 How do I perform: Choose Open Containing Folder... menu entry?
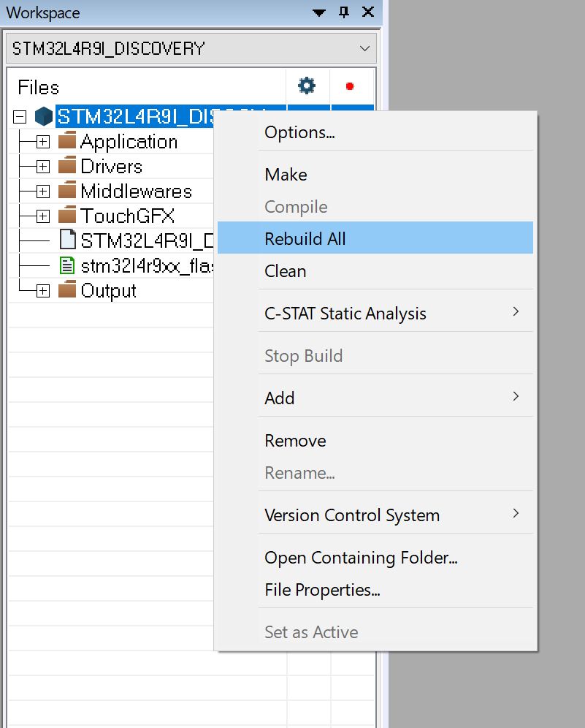(x=375, y=557)
